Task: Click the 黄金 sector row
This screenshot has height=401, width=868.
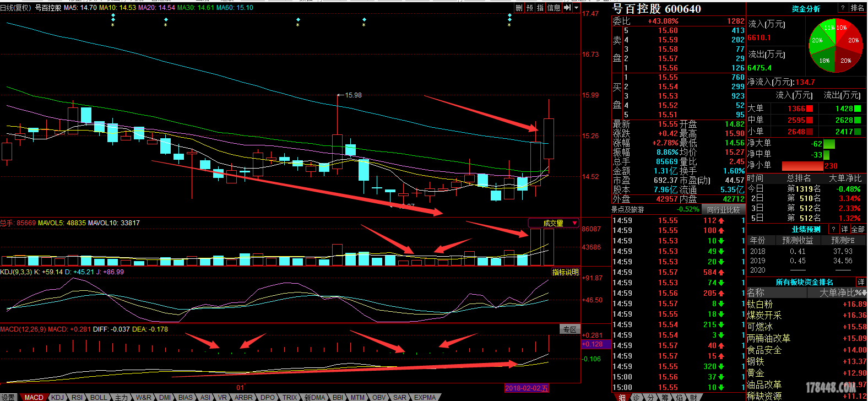Action: point(806,373)
